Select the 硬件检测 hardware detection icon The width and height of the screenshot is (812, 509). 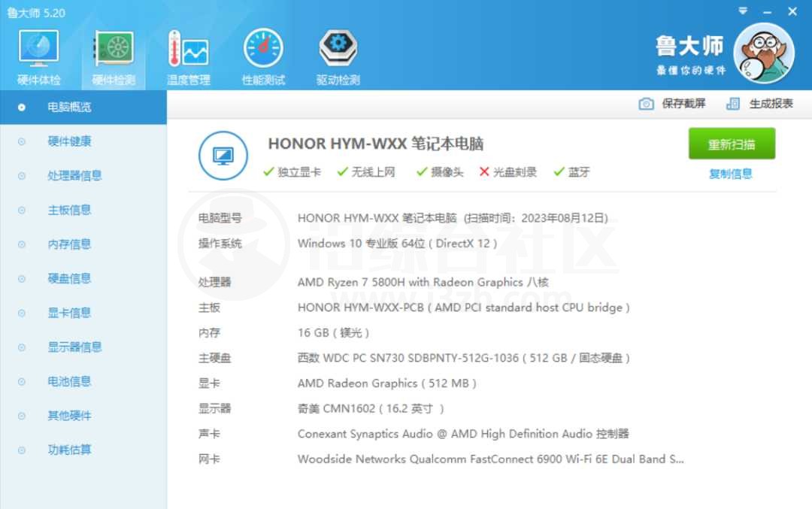click(114, 49)
